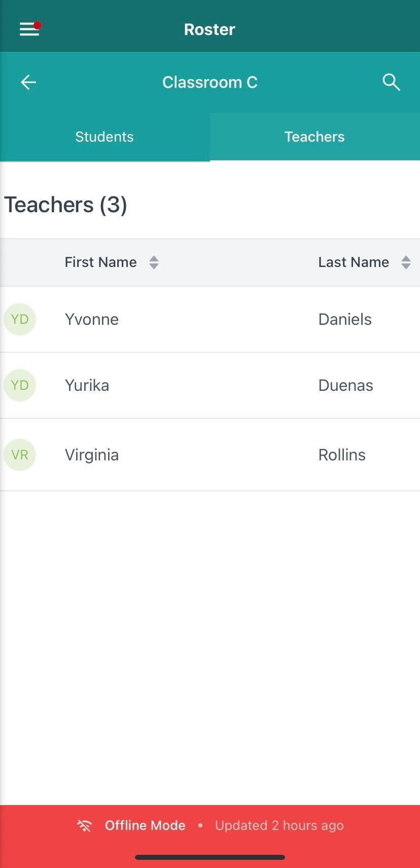This screenshot has width=420, height=868.
Task: Tap the Classroom C title
Action: 210,82
